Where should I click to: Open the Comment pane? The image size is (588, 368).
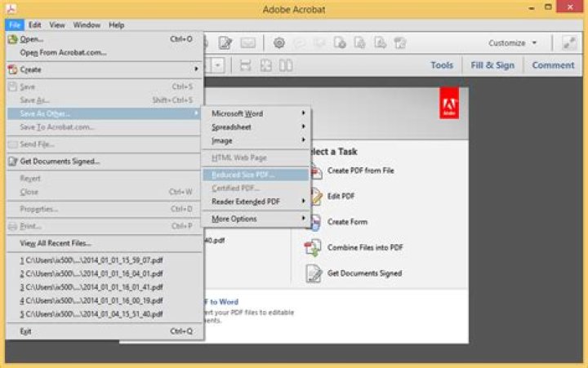553,65
